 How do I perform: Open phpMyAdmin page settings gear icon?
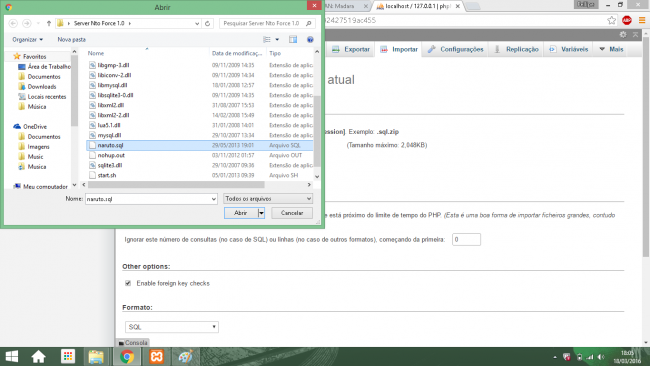623,35
